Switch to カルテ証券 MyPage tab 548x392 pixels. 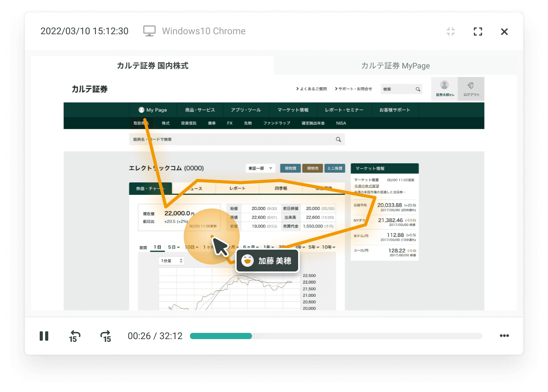[x=395, y=66]
